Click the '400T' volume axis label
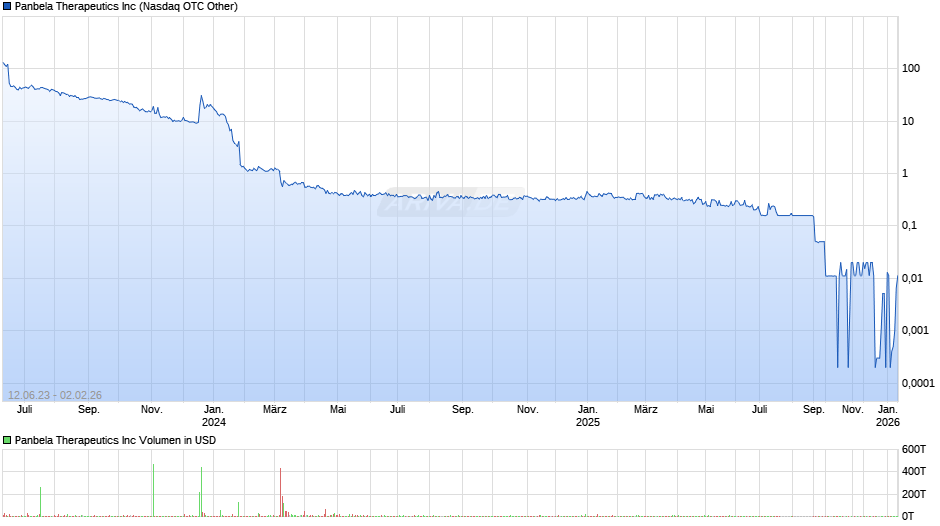The width and height of the screenshot is (940, 526). coord(914,471)
